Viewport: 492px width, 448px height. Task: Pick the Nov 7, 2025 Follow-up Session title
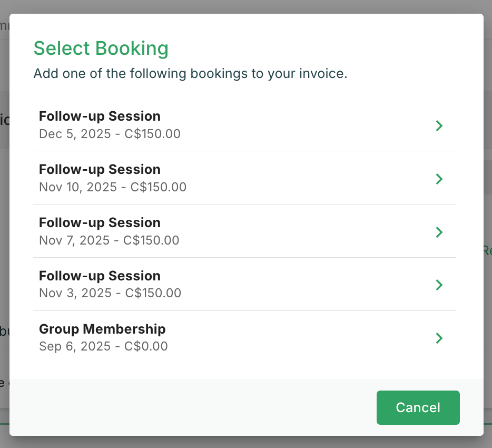click(100, 222)
